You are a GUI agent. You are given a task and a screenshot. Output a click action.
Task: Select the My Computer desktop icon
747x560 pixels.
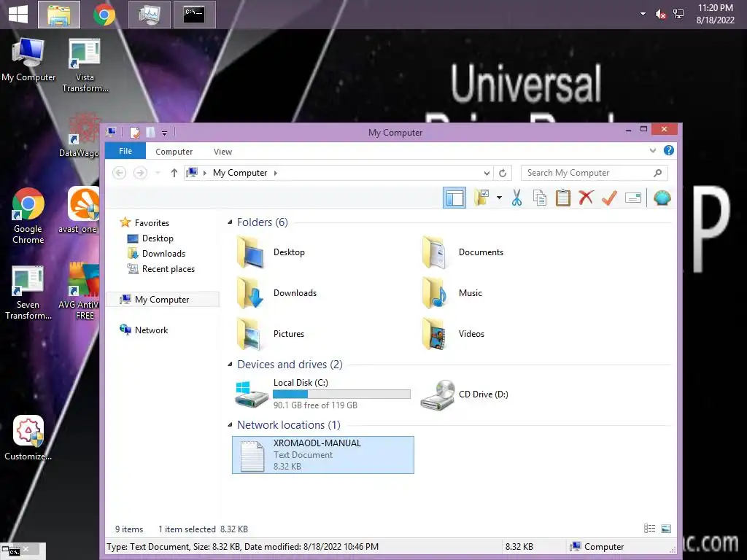[x=28, y=60]
